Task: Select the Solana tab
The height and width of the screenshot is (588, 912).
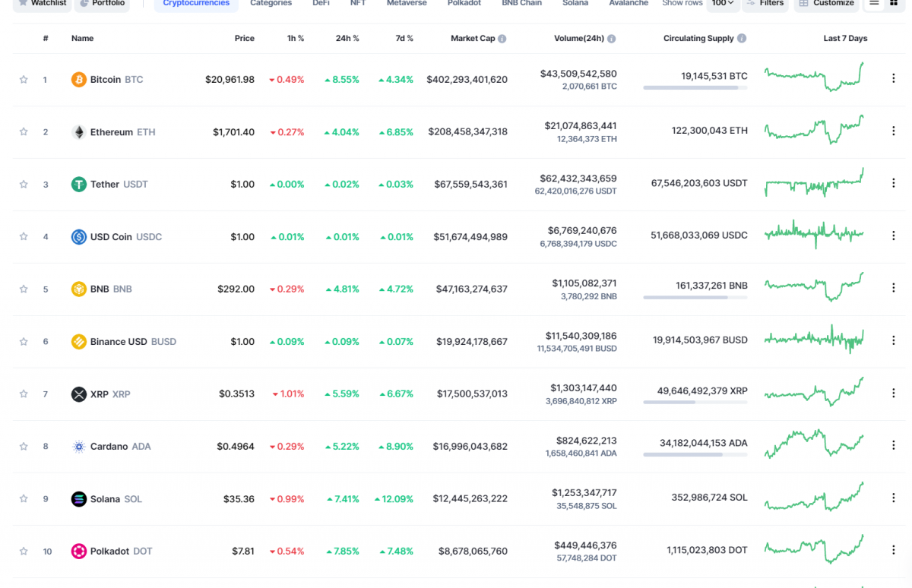Action: [575, 4]
